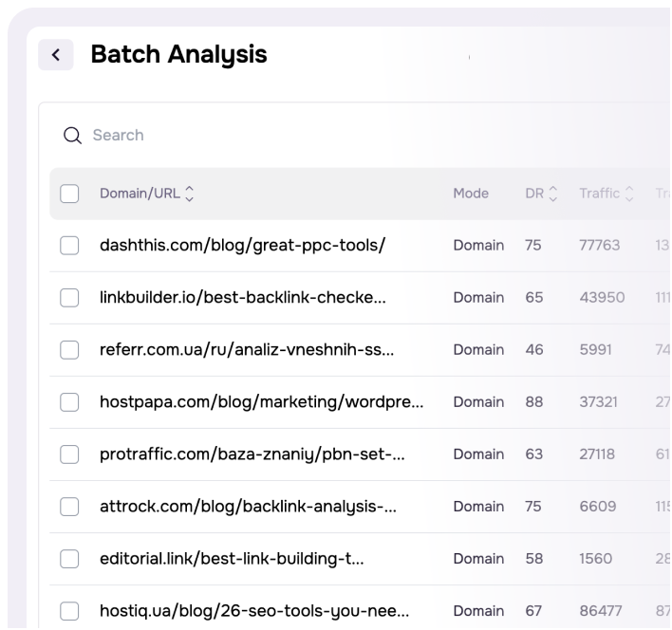The height and width of the screenshot is (630, 672).
Task: Check the hostiq.ua row checkbox
Action: click(69, 611)
